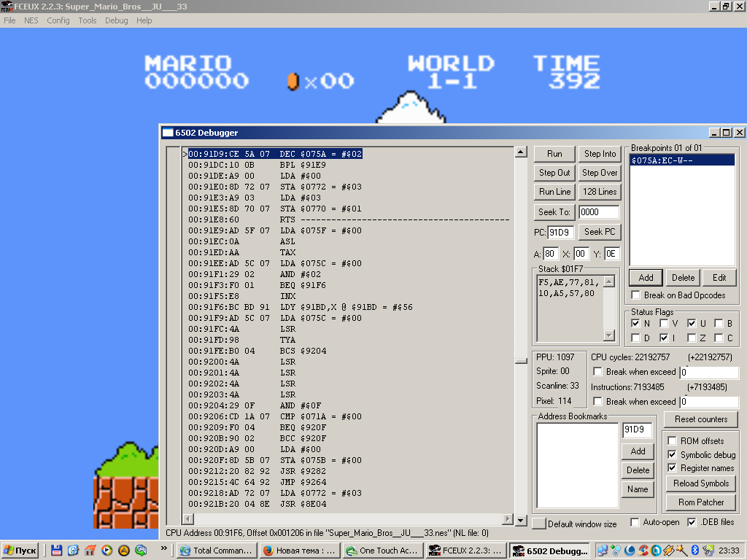747x560 pixels.
Task: Toggle the N status flag checkbox
Action: point(635,323)
